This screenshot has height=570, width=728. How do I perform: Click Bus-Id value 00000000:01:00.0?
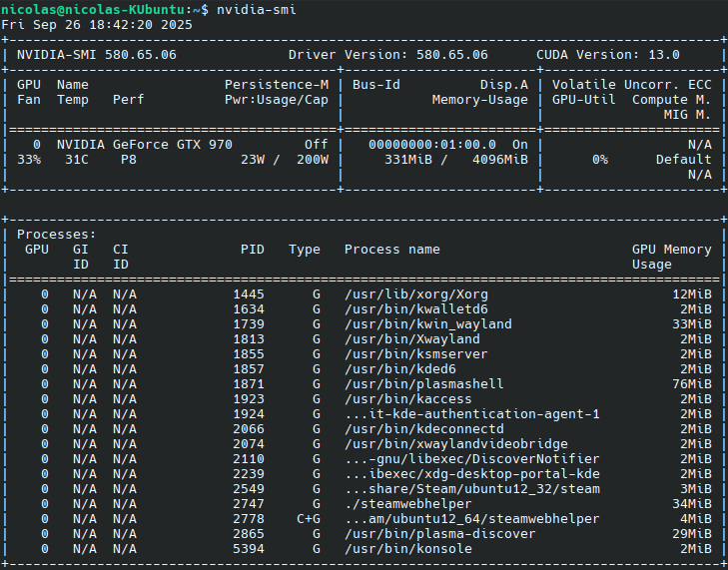tap(432, 145)
